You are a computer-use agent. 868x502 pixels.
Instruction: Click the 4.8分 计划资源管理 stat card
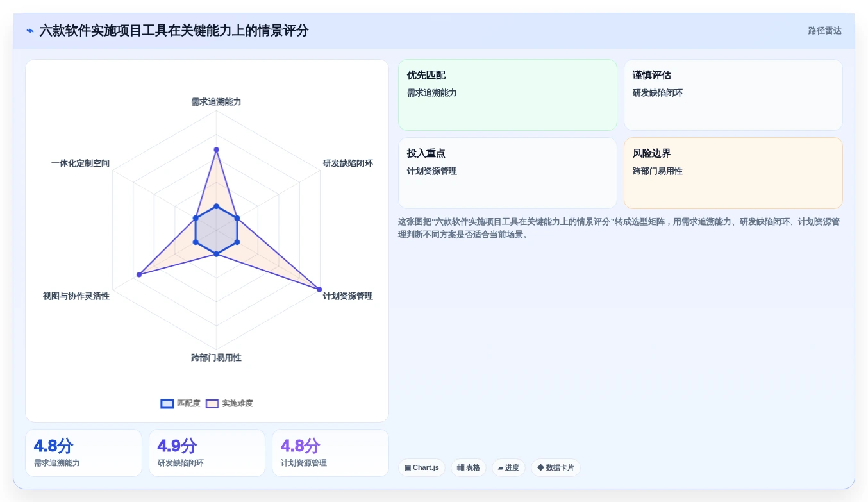(x=330, y=453)
